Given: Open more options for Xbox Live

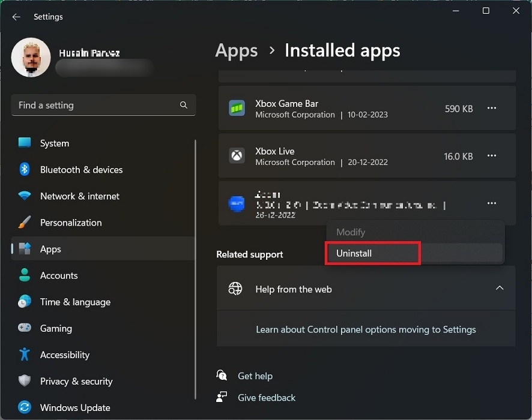Looking at the screenshot, I should [492, 156].
